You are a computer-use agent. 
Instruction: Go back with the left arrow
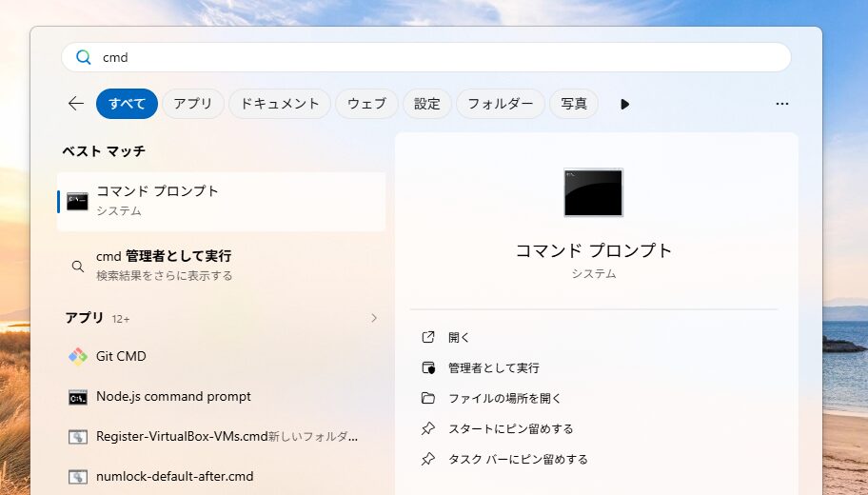(x=76, y=104)
